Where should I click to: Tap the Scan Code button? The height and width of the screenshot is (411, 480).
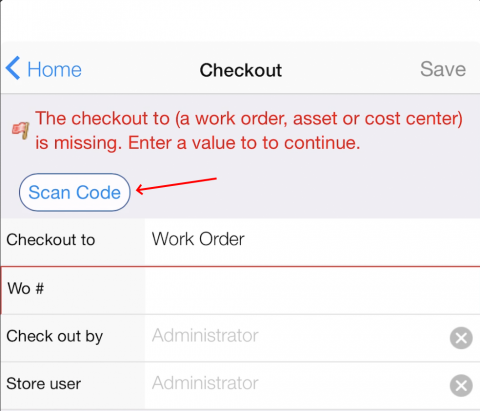[75, 192]
